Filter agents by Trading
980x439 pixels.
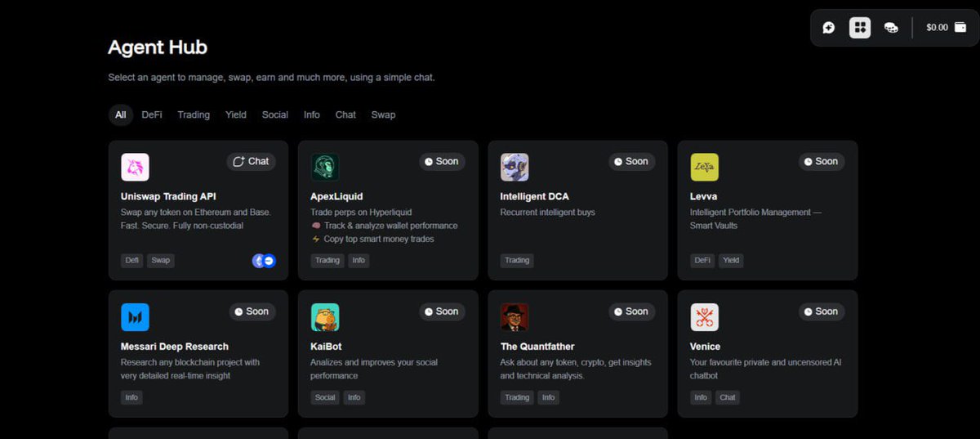point(194,114)
